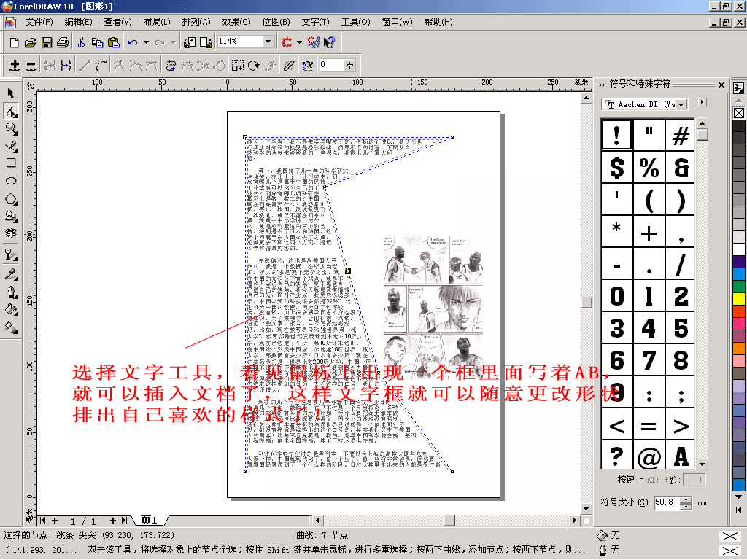This screenshot has height=560, width=747.
Task: Open the 文件(F) menu
Action: [39, 22]
